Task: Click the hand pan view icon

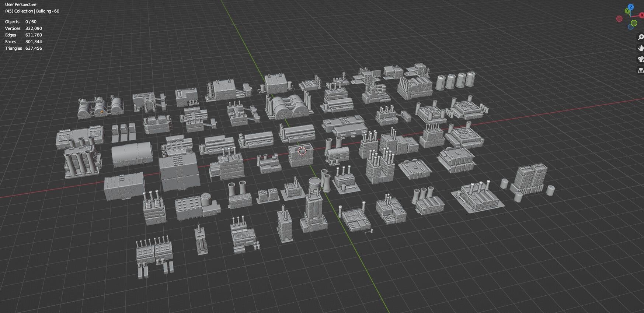Action: (641, 48)
